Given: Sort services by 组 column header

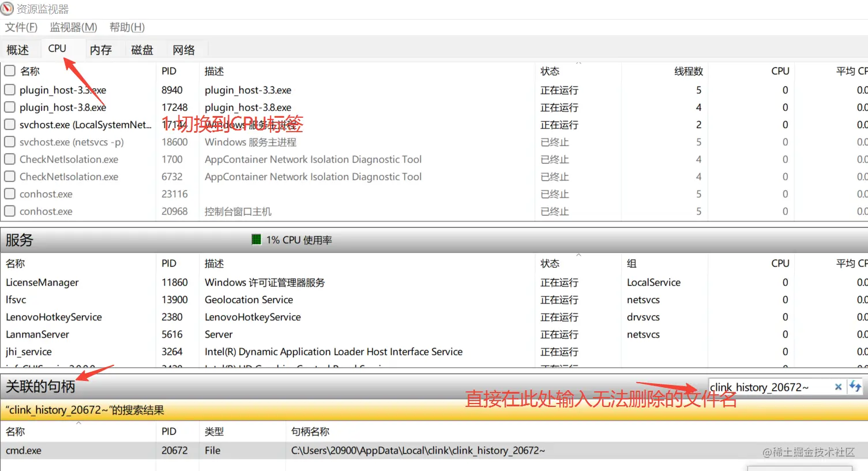Looking at the screenshot, I should pos(632,263).
